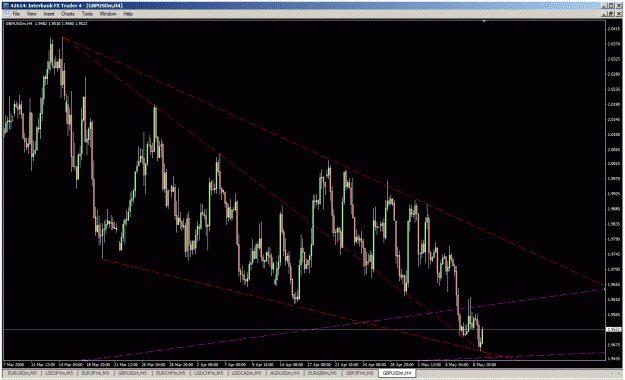Viewport: 625px width, 380px height.
Task: Open the View menu
Action: (x=31, y=14)
